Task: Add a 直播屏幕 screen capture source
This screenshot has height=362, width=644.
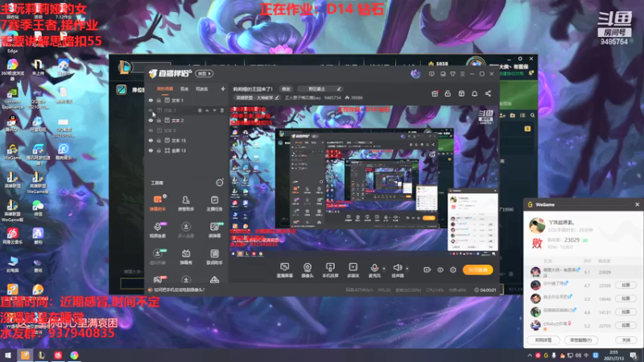Action: click(284, 270)
